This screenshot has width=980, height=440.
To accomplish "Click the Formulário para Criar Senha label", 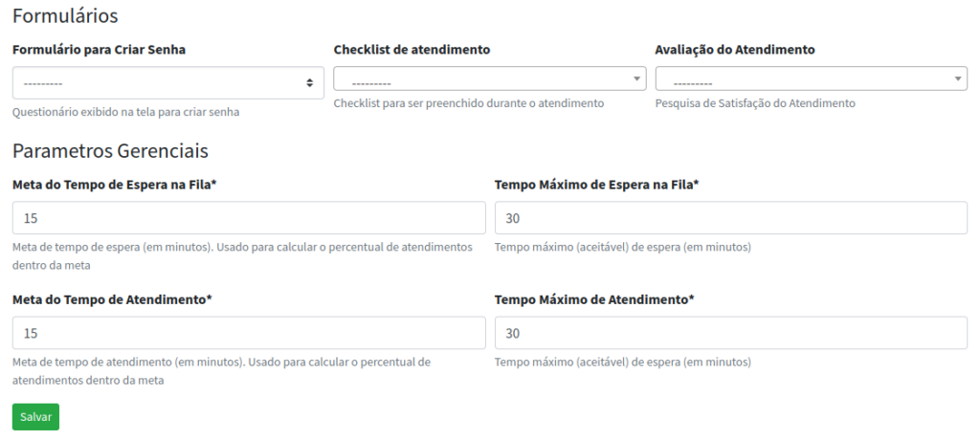I will coord(99,50).
